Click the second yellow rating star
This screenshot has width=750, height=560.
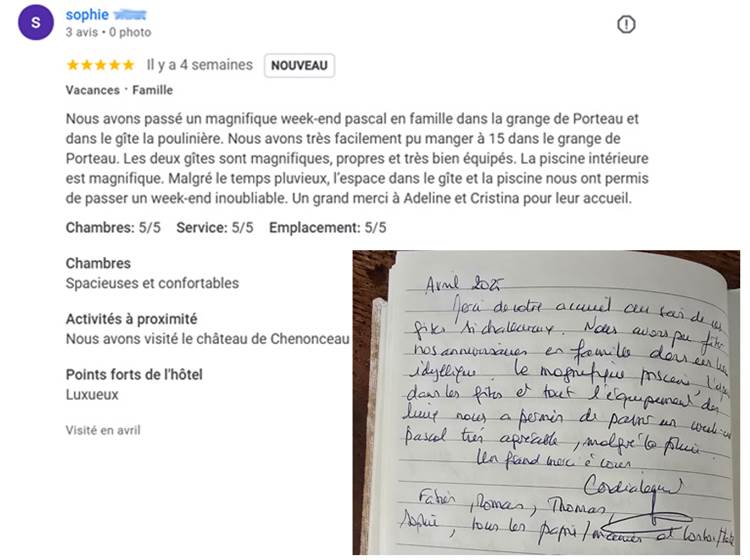click(x=87, y=65)
